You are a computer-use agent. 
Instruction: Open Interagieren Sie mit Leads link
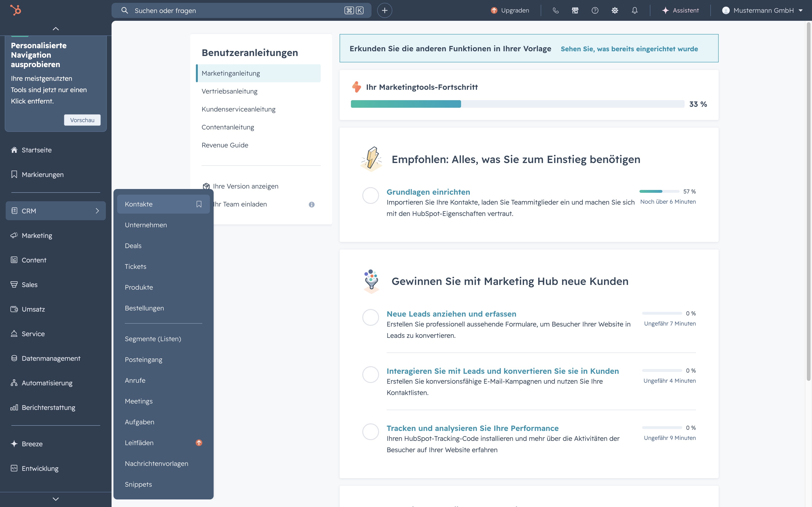tap(503, 371)
